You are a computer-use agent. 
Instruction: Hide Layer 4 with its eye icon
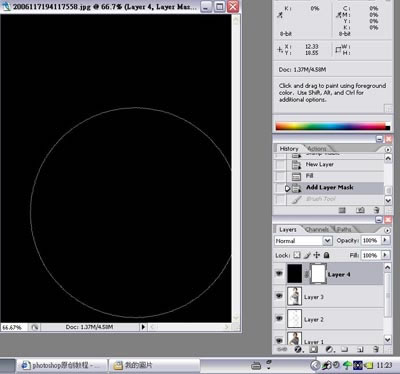click(x=279, y=274)
